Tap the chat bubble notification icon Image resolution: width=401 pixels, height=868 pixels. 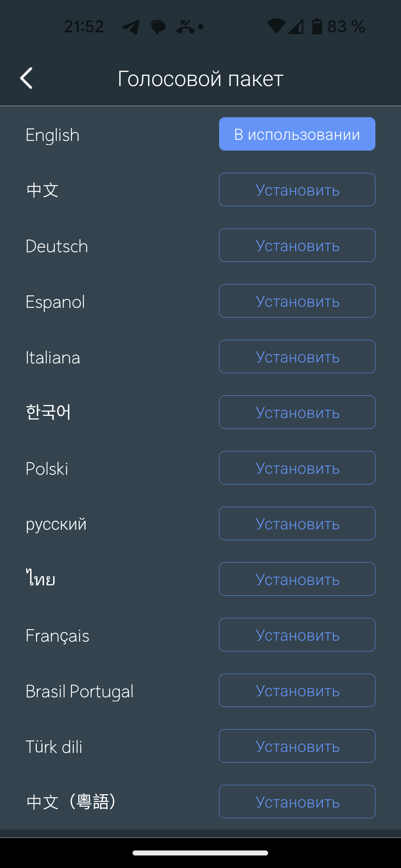[158, 27]
